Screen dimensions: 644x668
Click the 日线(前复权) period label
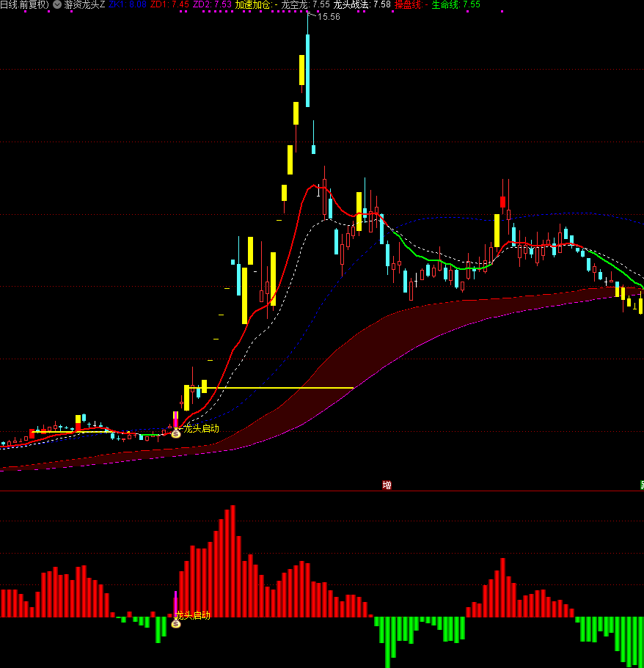[24, 4]
